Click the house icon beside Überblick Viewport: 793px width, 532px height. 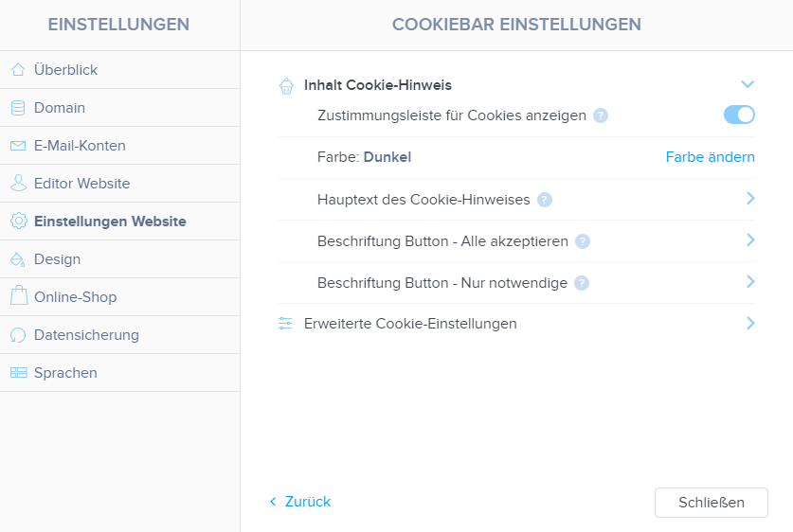18,69
